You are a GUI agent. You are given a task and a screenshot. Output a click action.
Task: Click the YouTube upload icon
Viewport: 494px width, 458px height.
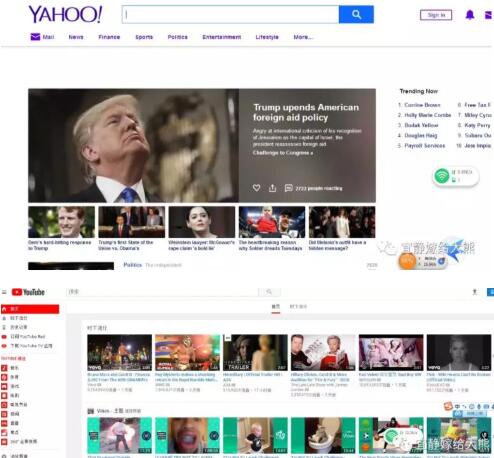[475, 292]
